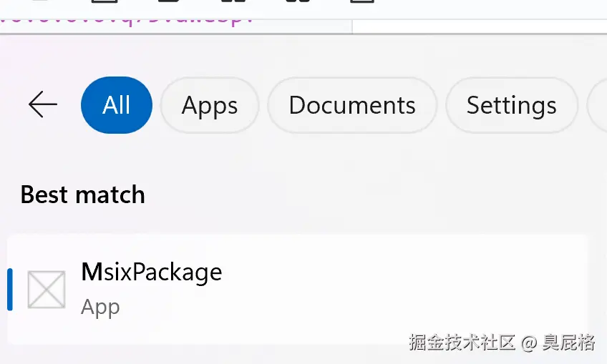Click the blue selection bar beside MsixPackage
The width and height of the screenshot is (607, 364).
click(x=10, y=290)
